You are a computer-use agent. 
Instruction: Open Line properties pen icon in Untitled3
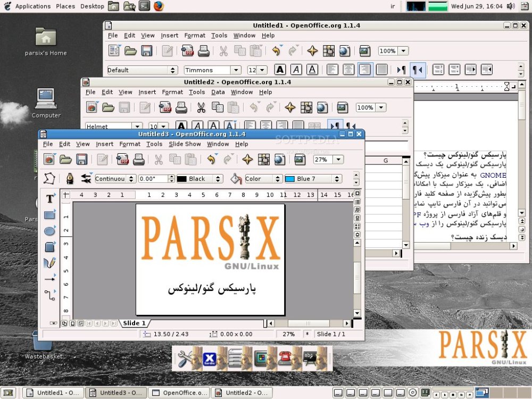(70, 178)
